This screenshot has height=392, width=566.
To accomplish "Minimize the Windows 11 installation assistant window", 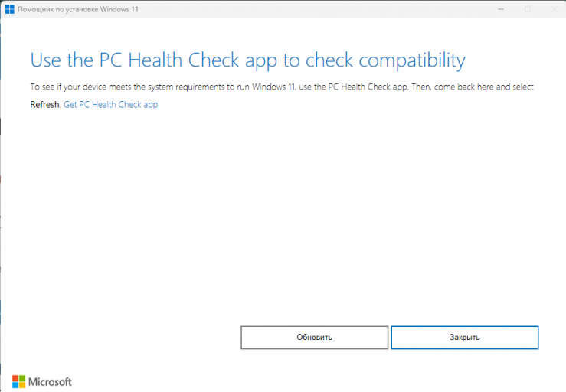I will tap(501, 9).
